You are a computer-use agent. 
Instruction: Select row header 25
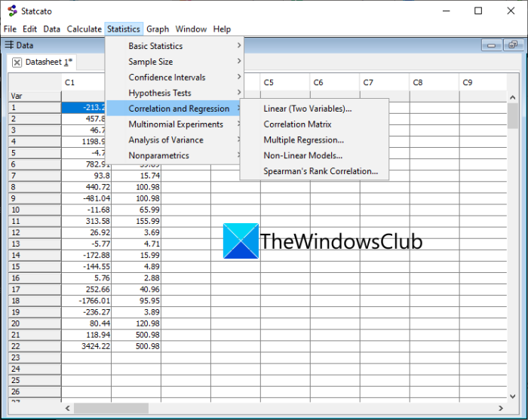pyautogui.click(x=35, y=380)
